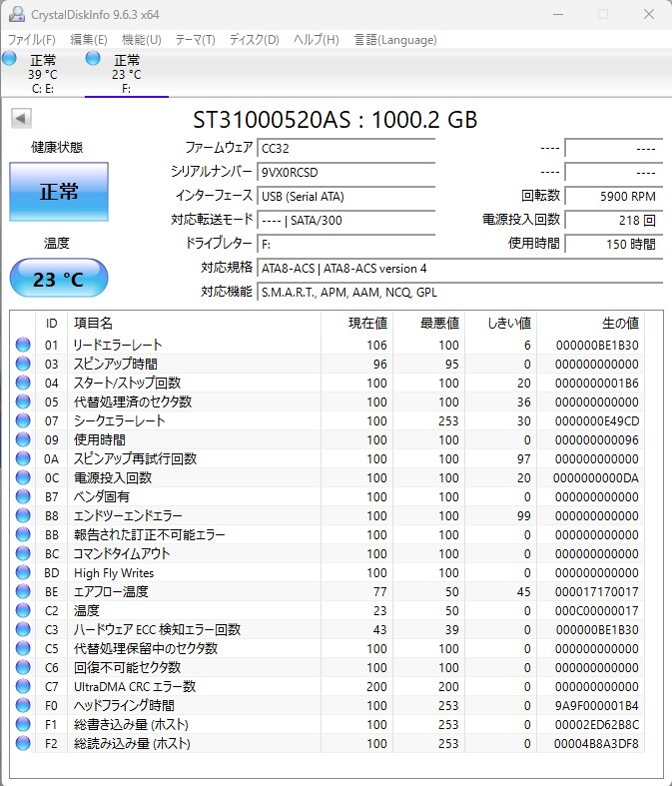Click the transfer mode field SATA/300

point(345,221)
